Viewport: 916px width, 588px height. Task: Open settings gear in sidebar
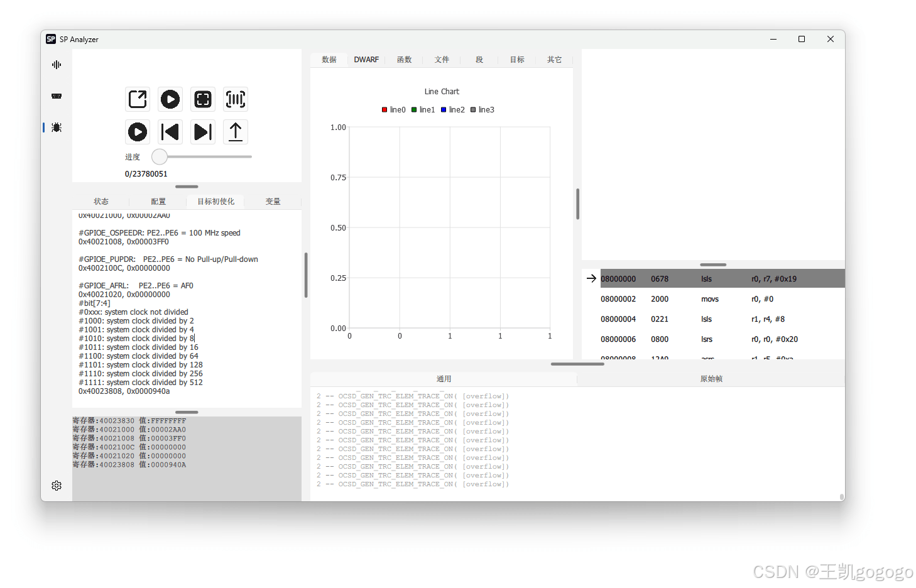57,486
